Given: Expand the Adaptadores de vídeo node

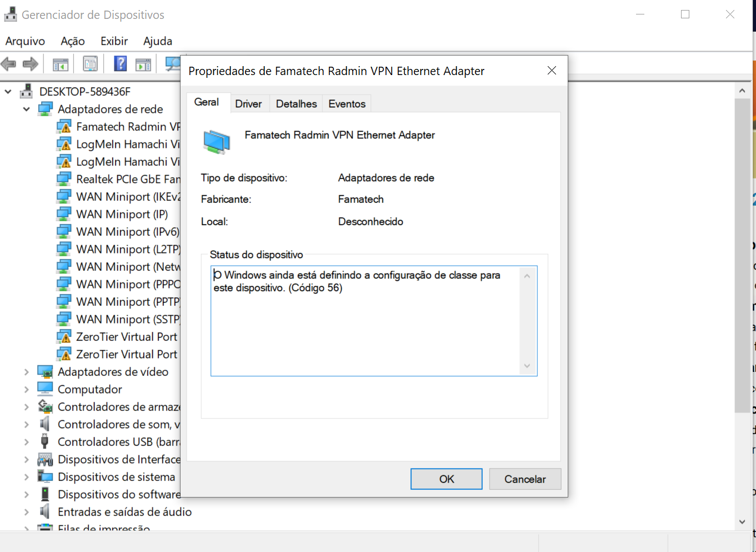Looking at the screenshot, I should pos(26,372).
